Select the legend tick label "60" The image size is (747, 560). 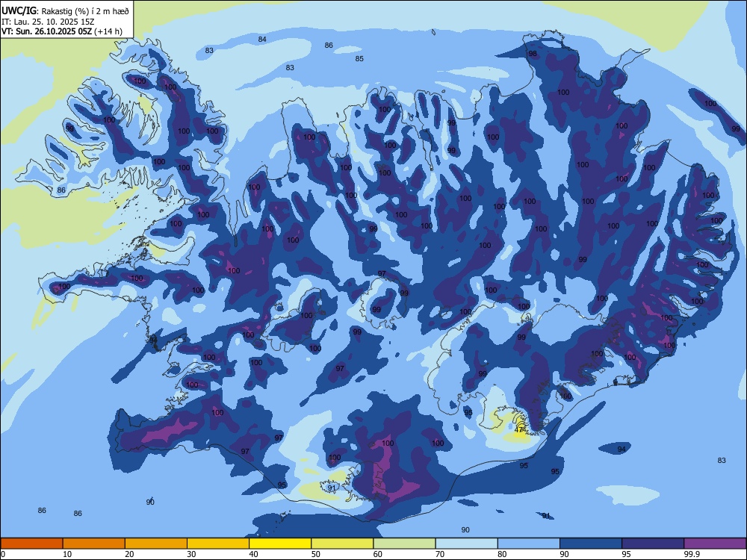378,554
